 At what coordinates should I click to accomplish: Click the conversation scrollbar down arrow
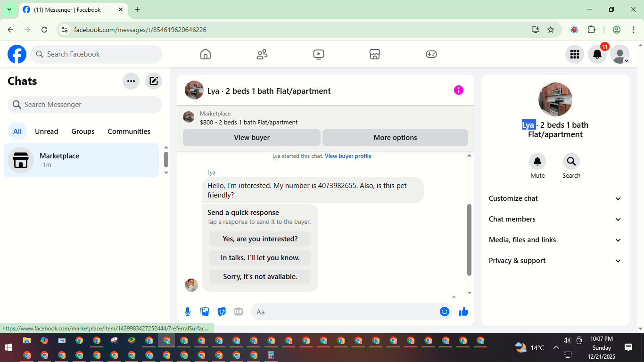click(469, 293)
